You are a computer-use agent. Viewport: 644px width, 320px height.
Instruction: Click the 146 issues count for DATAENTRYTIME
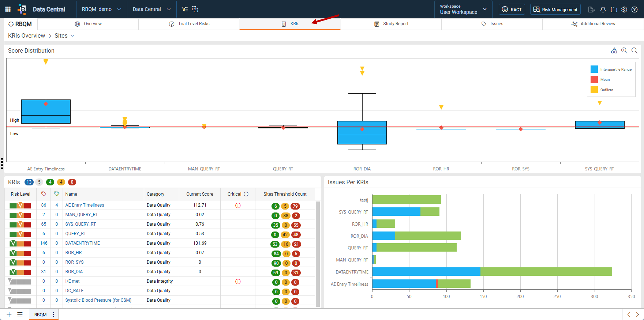coord(44,243)
